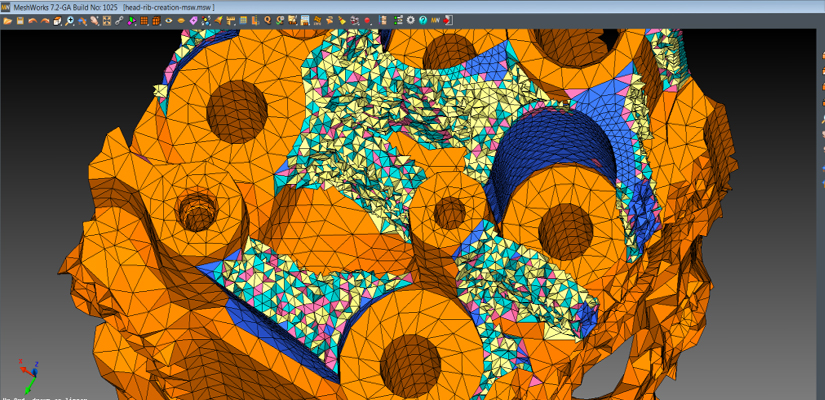Open help with the blue question mark icon
825x400 pixels.
[x=423, y=20]
